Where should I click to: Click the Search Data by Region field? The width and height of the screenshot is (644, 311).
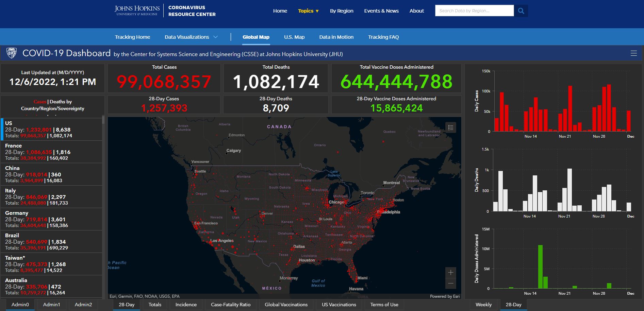(474, 11)
